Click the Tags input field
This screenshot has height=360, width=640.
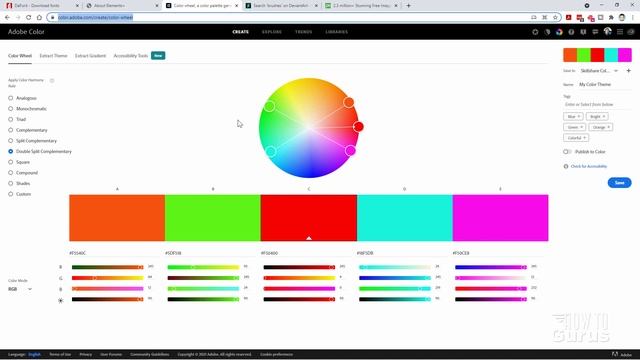coord(597,104)
